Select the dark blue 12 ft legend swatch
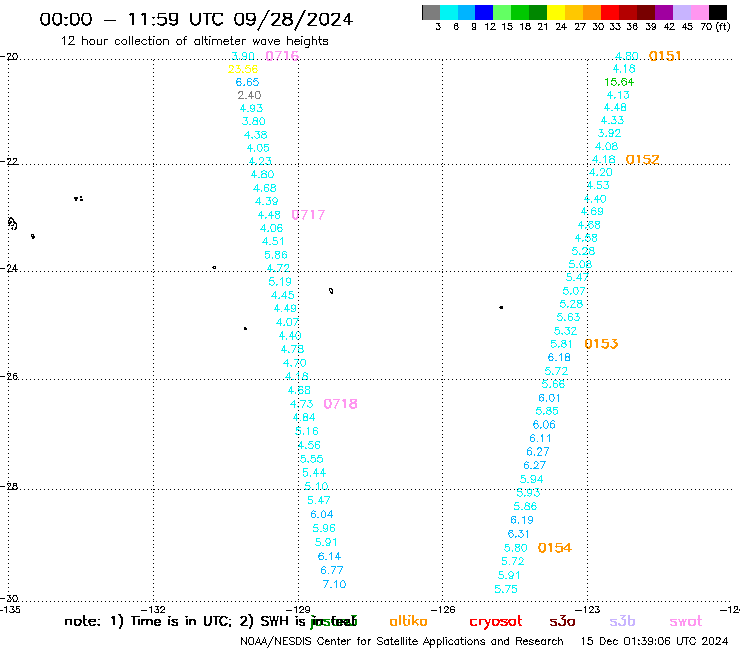This screenshot has height=650, width=740. (484, 13)
